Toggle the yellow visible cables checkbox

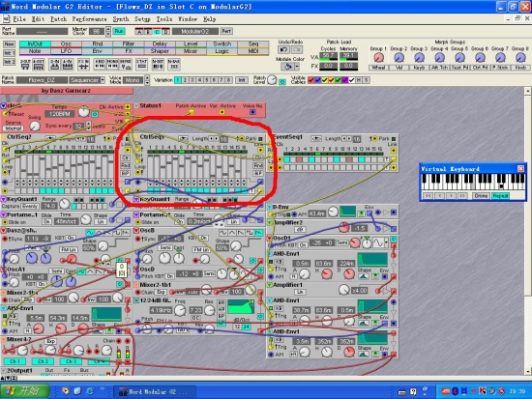[324, 80]
